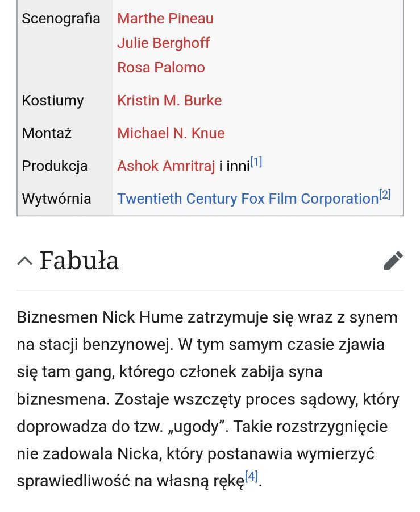Click the words 'i inni' in Produkcja row
Image resolution: width=420 pixels, height=512 pixels.
(x=235, y=166)
